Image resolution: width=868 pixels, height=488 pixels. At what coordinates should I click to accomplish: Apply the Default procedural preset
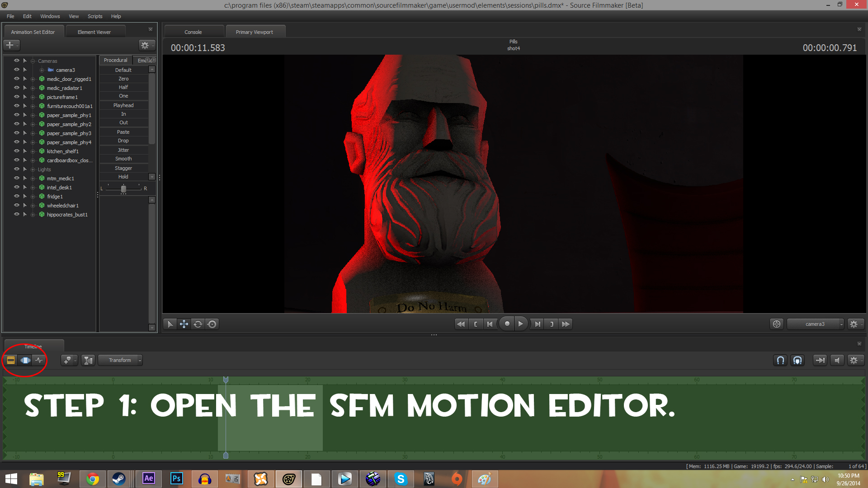coord(123,70)
